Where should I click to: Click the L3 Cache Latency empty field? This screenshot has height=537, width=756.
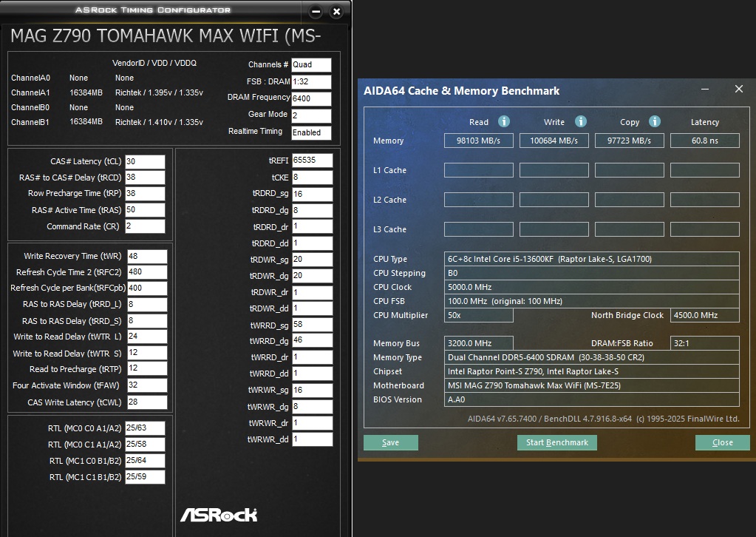(x=704, y=229)
